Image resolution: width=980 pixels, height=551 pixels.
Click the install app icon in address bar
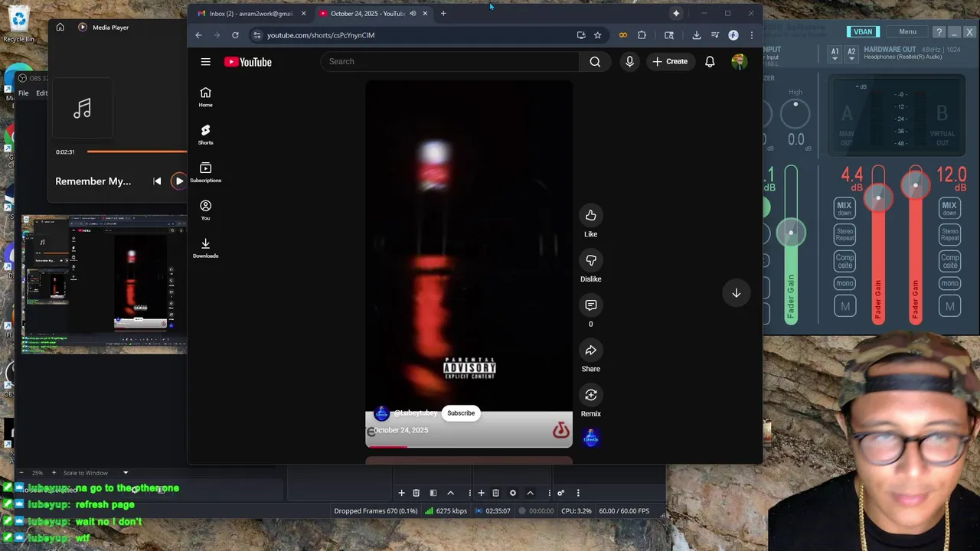coord(581,35)
